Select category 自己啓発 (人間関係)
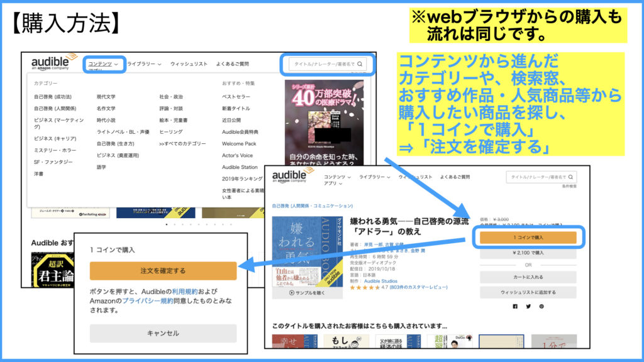 (55, 109)
